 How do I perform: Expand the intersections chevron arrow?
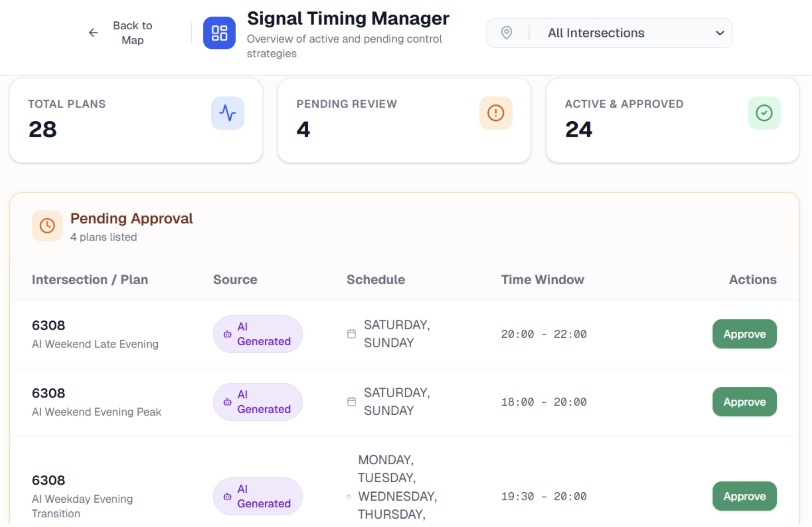(x=720, y=33)
